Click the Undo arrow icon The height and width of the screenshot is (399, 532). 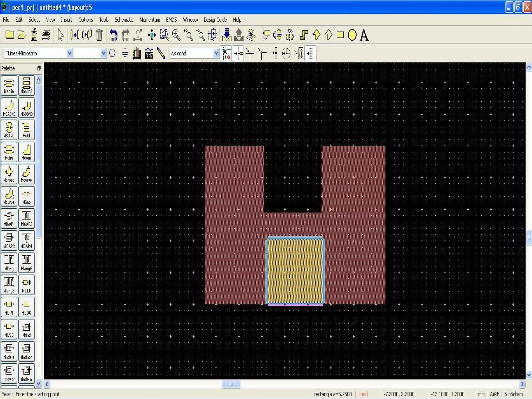point(113,35)
